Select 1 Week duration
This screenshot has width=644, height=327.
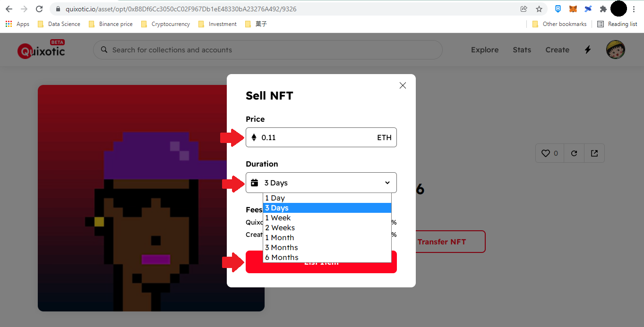pyautogui.click(x=327, y=218)
